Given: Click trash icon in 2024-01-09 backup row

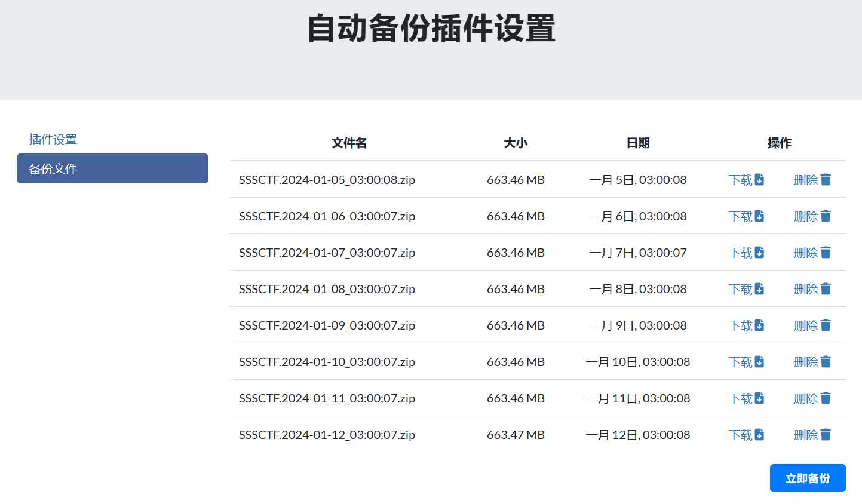Looking at the screenshot, I should [826, 325].
